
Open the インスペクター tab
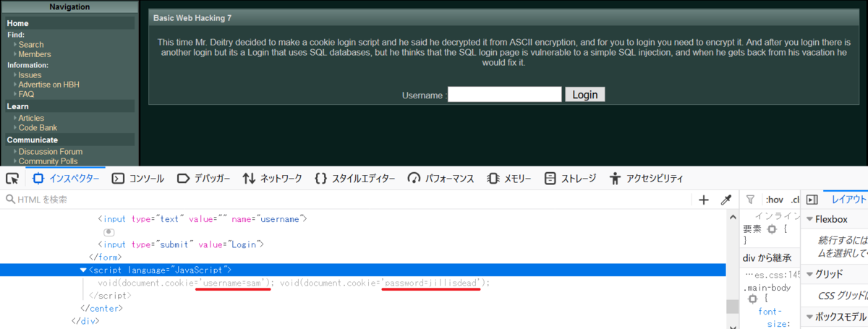66,178
